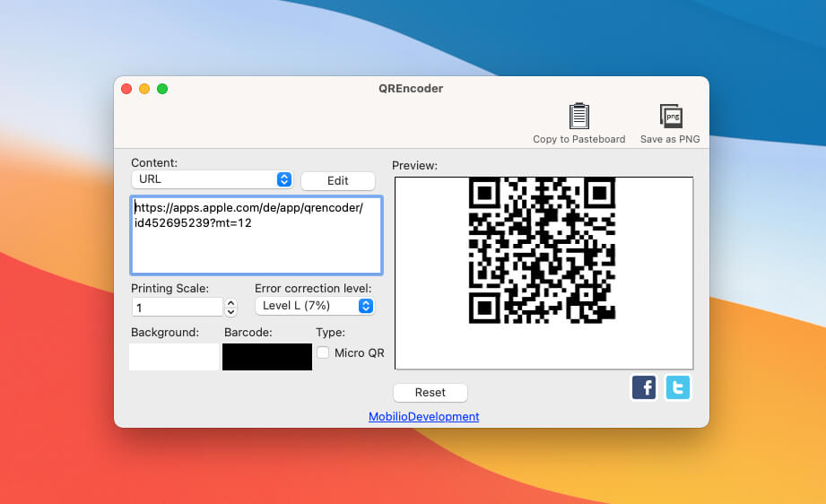Maximize QREncoder with the green button

coord(162,89)
